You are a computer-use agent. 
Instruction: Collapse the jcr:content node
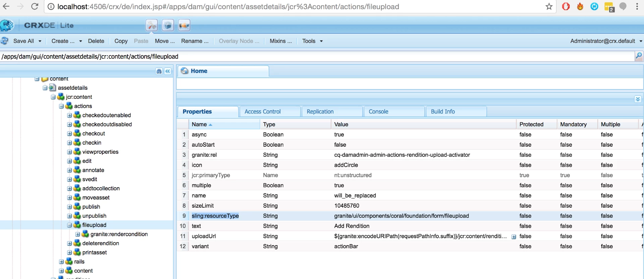53,97
